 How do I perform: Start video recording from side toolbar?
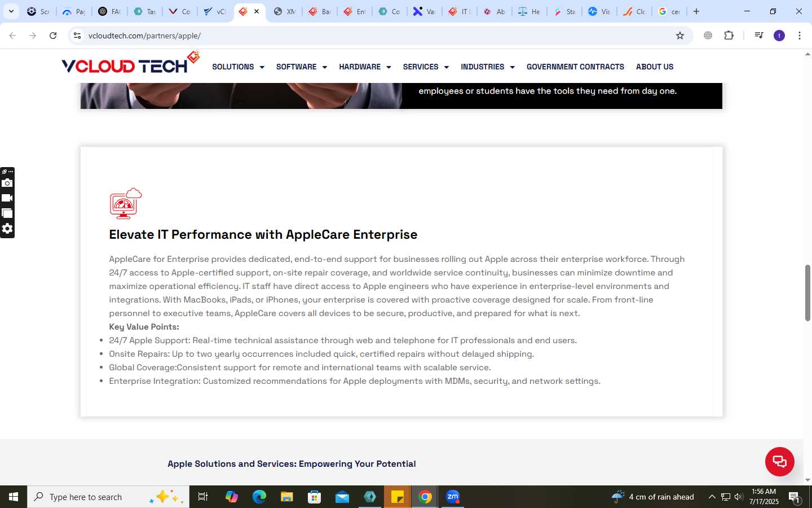[7, 198]
